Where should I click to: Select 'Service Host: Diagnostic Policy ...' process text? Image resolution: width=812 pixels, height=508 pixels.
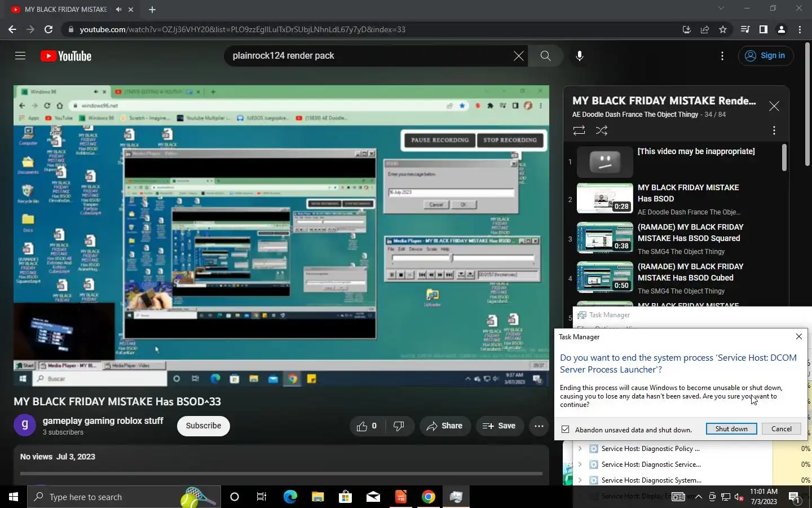(650, 449)
